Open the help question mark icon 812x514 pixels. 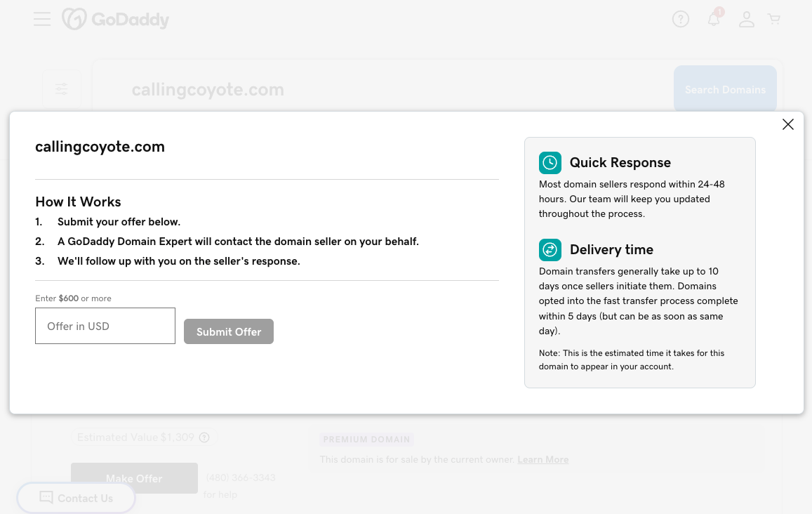680,19
